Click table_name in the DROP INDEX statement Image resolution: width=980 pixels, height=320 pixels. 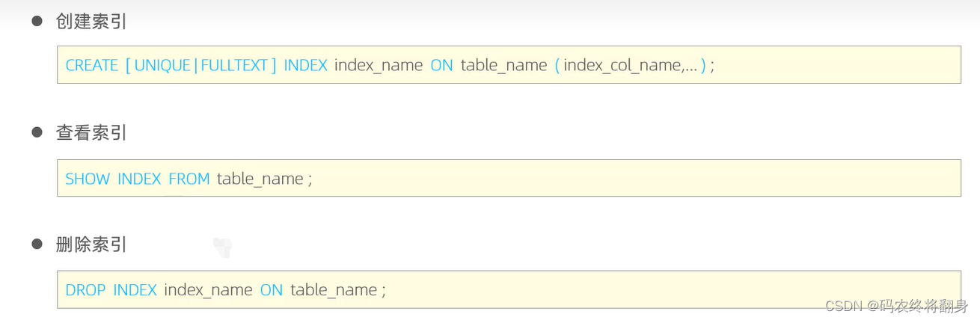click(334, 291)
